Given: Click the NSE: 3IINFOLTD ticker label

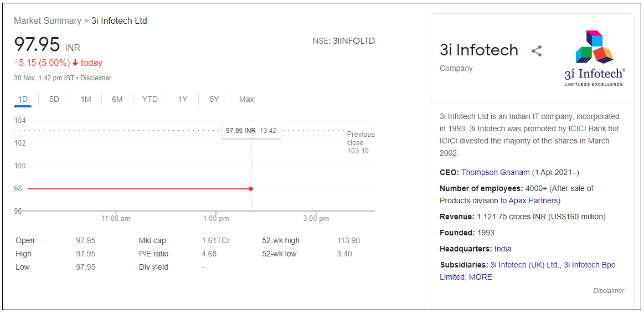Looking at the screenshot, I should coord(343,41).
